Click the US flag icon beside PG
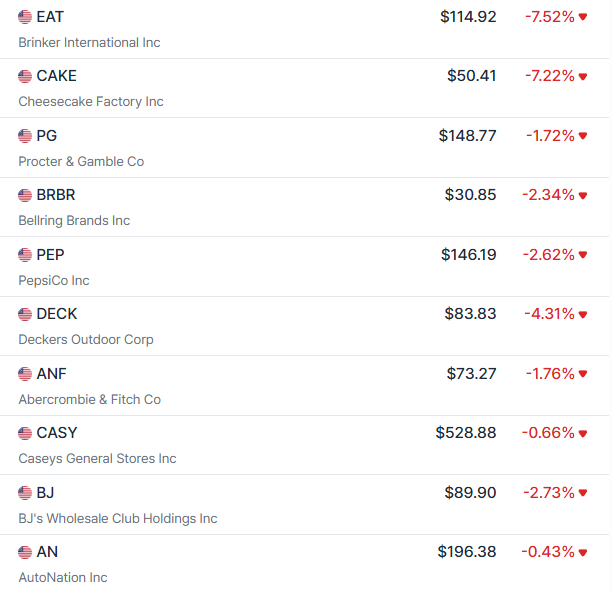 point(25,136)
